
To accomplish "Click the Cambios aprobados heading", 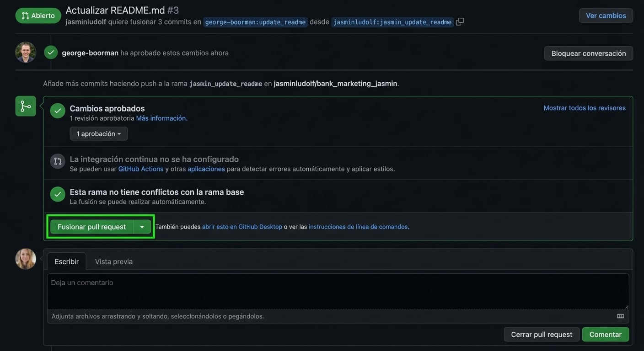I will (x=107, y=108).
